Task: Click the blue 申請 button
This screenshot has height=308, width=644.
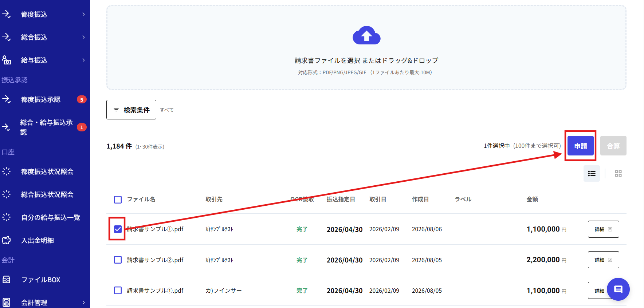Action: click(x=581, y=146)
